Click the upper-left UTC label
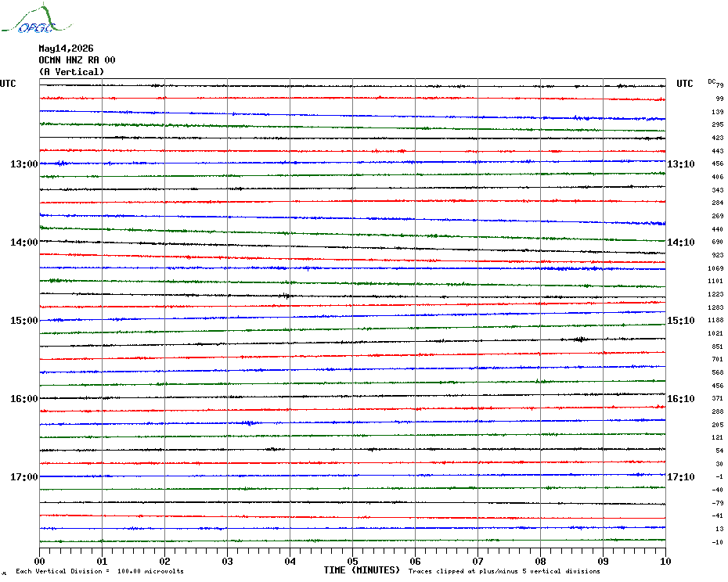Screen dimensions: 728x582 click(8, 84)
